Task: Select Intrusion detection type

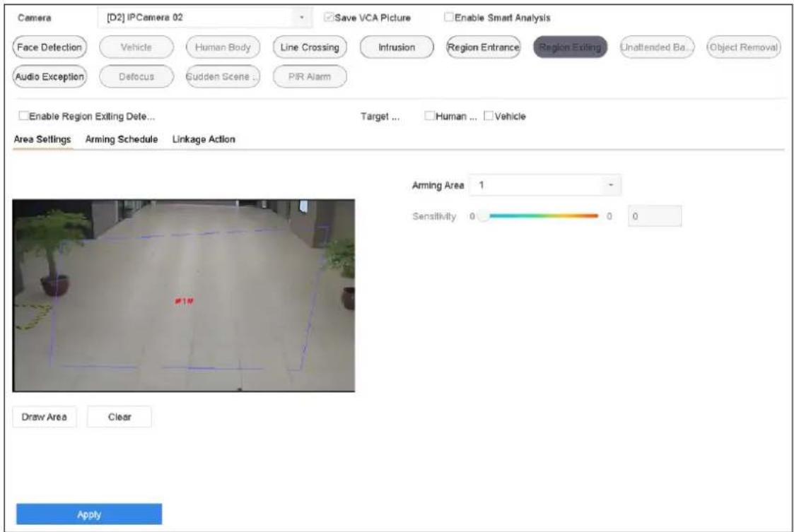Action: 397,47
